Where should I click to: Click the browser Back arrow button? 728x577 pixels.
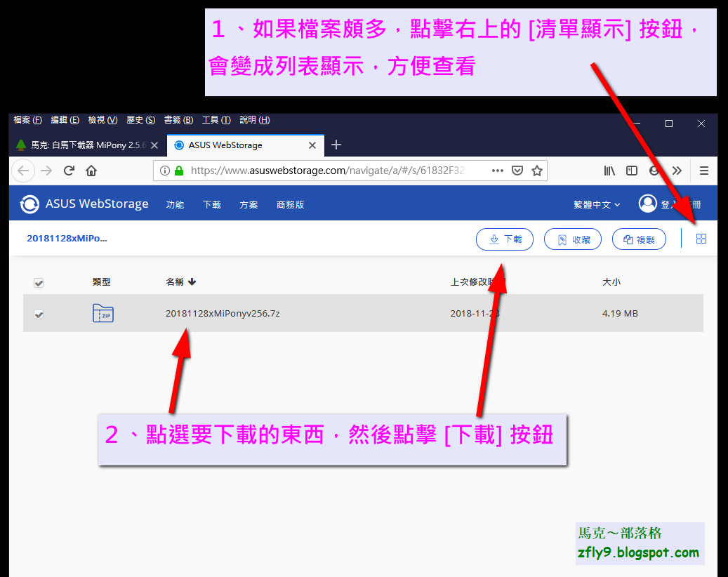coord(23,171)
